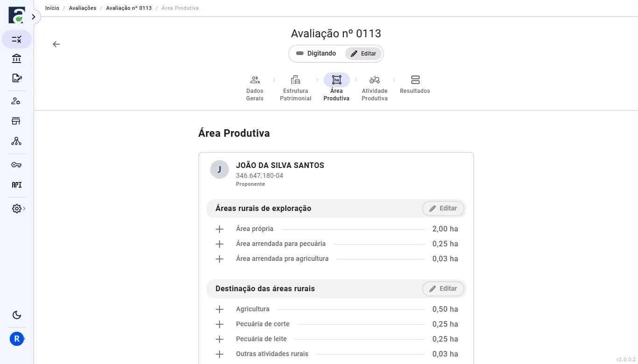638x364 pixels.
Task: Open the API section in the sidebar
Action: (x=16, y=185)
